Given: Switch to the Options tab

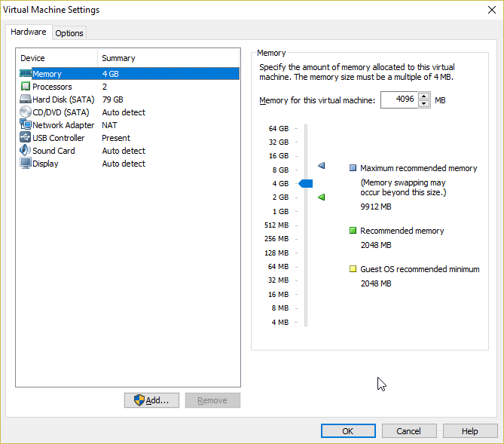Looking at the screenshot, I should 69,33.
